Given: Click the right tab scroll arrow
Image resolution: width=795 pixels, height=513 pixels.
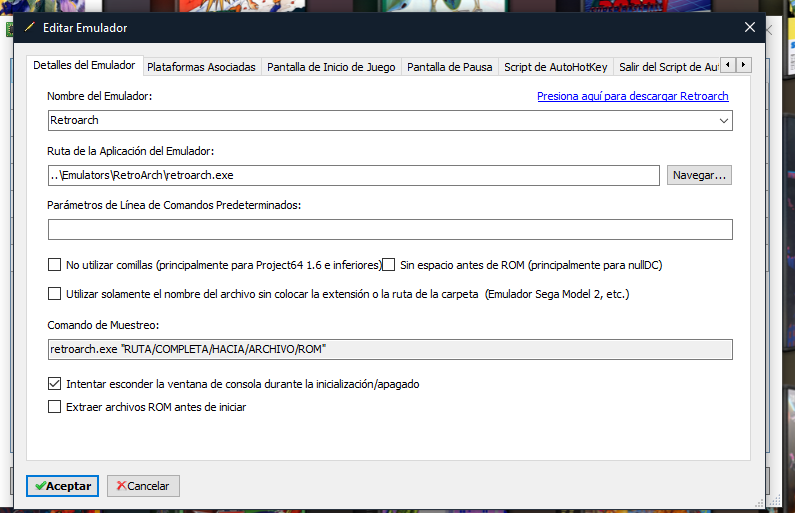Looking at the screenshot, I should 743,65.
